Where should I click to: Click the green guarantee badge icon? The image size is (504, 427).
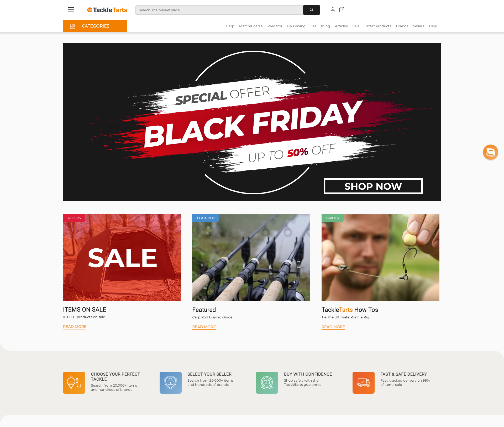[267, 382]
